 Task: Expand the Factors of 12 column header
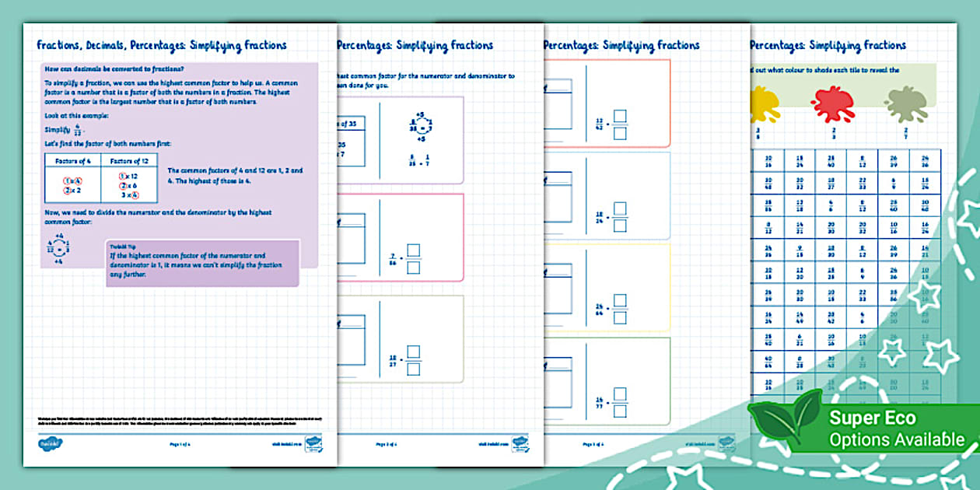(130, 161)
